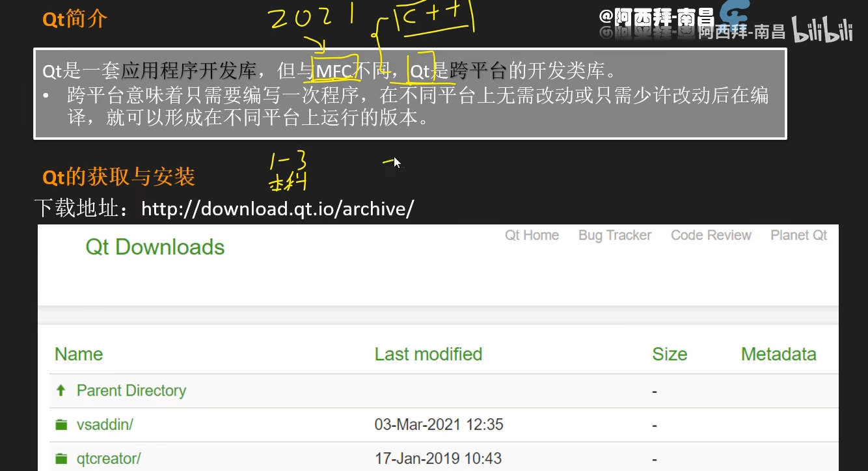Viewport: 868px width, 471px height.
Task: Open the Qt Home link
Action: 532,235
